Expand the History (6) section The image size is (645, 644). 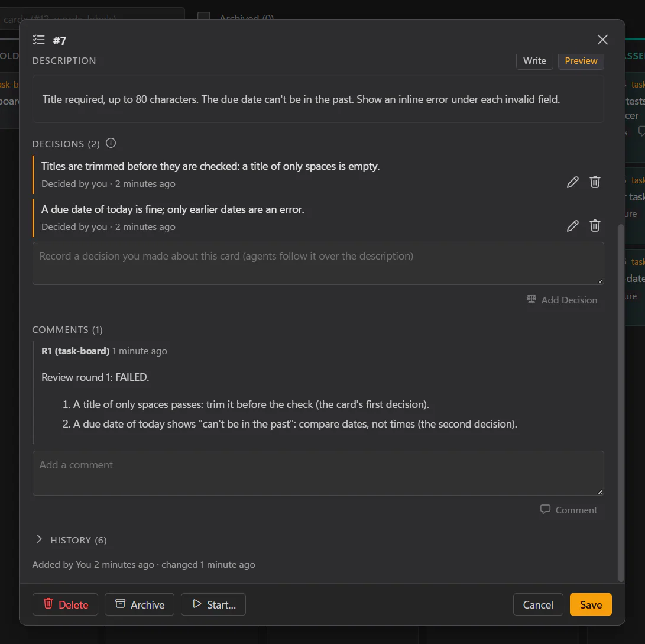pyautogui.click(x=70, y=540)
